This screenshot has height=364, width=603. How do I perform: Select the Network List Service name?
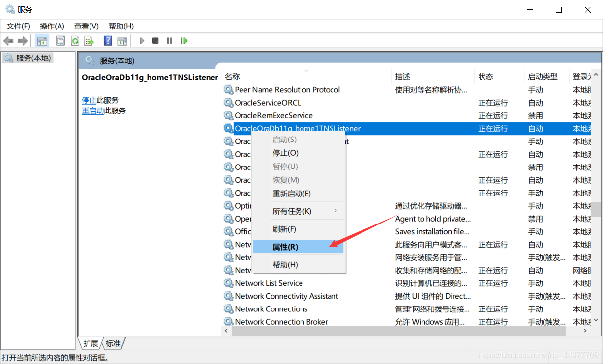click(x=269, y=283)
